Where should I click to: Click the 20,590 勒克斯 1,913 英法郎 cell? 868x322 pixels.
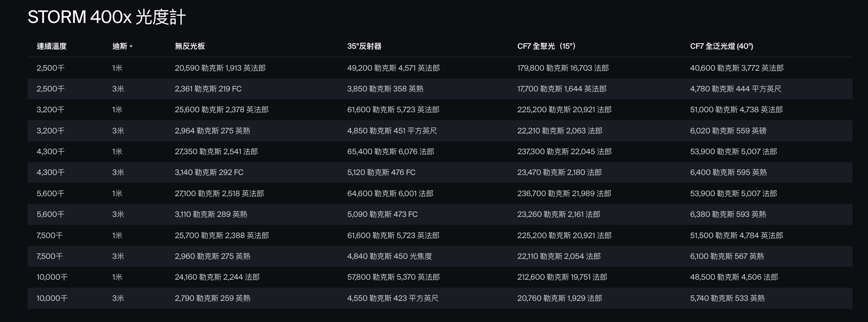tap(220, 68)
